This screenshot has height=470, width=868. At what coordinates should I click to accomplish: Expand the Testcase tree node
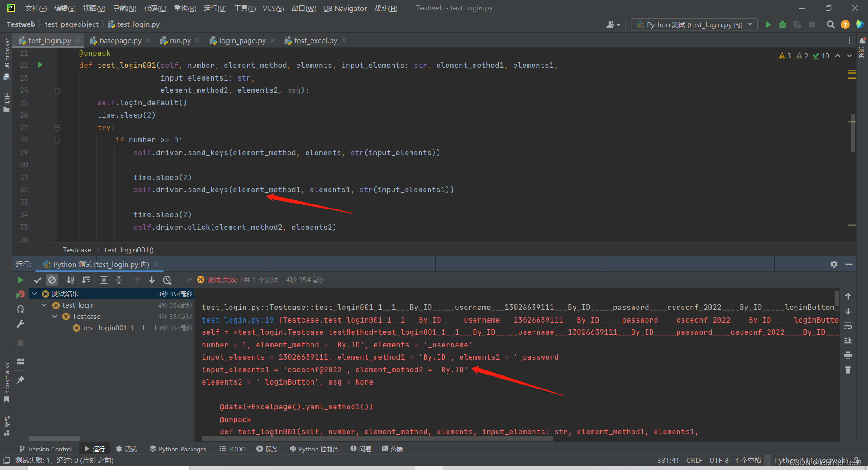tap(55, 316)
